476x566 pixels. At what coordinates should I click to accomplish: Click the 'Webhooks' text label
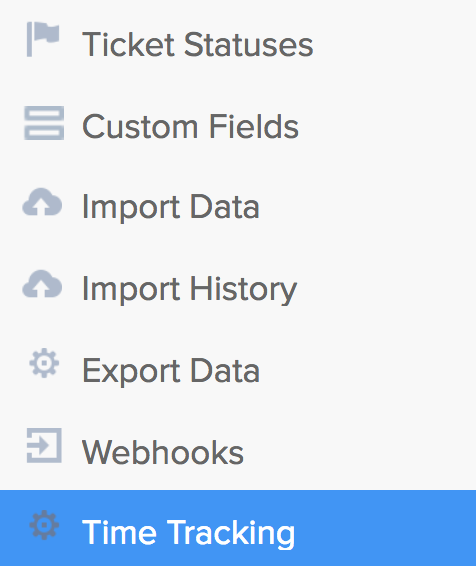(x=163, y=452)
